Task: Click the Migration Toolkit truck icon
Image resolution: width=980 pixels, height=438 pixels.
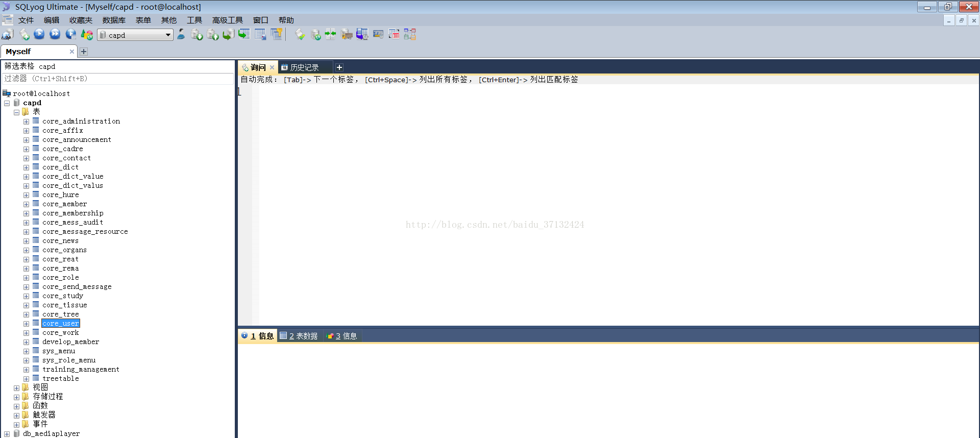Action: tap(347, 34)
